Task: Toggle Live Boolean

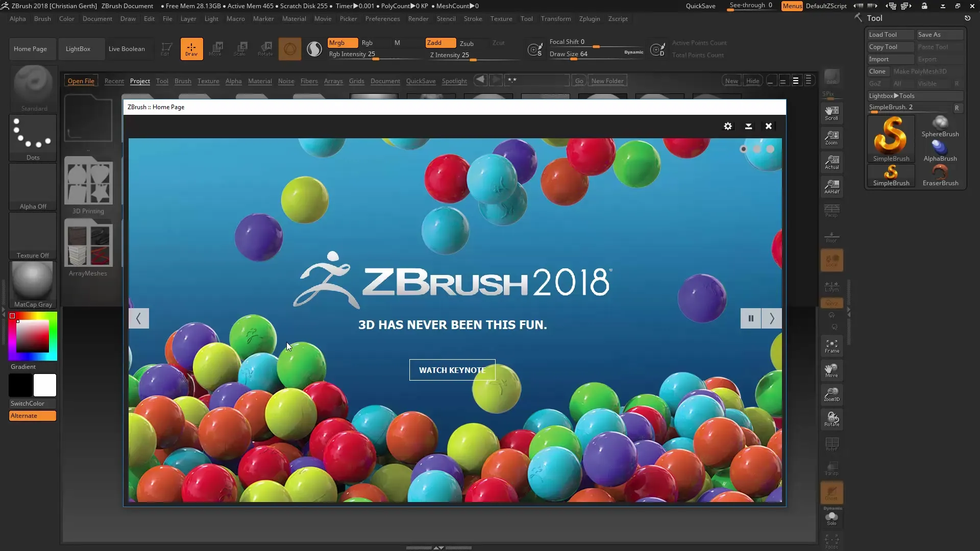Action: pyautogui.click(x=127, y=49)
